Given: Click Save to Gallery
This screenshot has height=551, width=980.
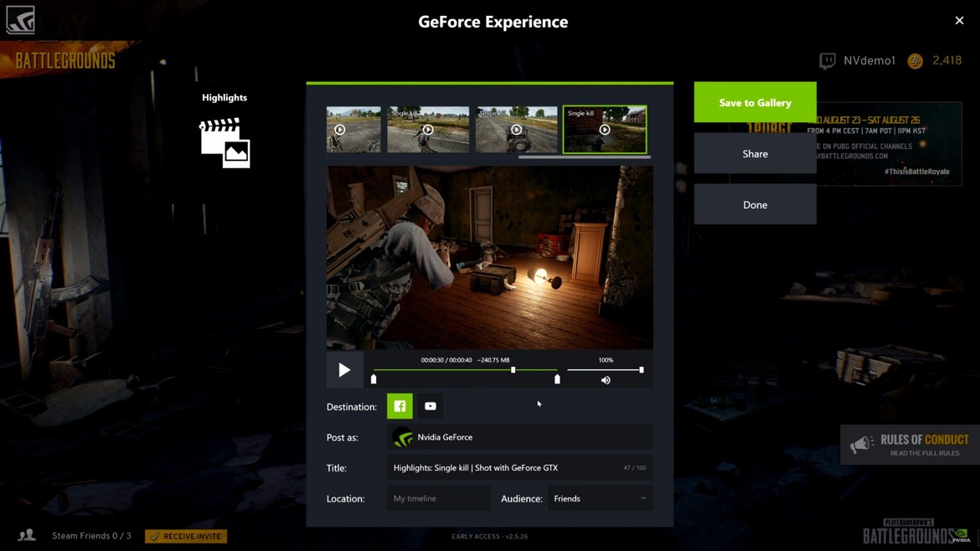Looking at the screenshot, I should 755,102.
